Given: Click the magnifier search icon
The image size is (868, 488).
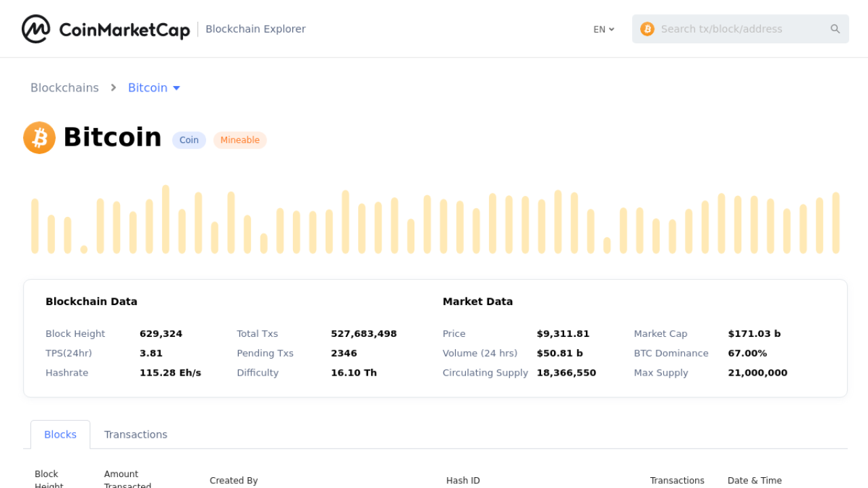Looking at the screenshot, I should [835, 29].
